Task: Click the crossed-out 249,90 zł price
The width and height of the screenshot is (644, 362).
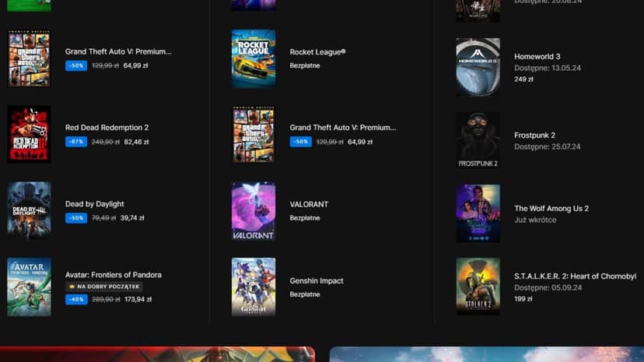Action: (x=106, y=142)
